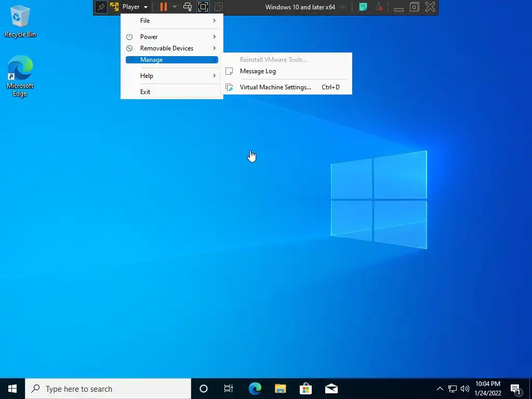Click the VMware Player logo icon
Screen dimensions: 532x399
pos(114,7)
